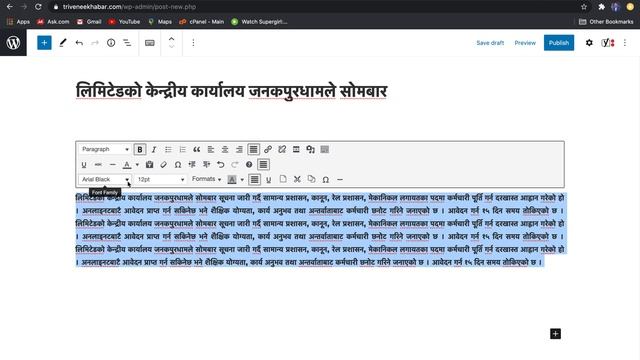This screenshot has width=640, height=360.
Task: Select the Tools pencil icon
Action: (63, 42)
